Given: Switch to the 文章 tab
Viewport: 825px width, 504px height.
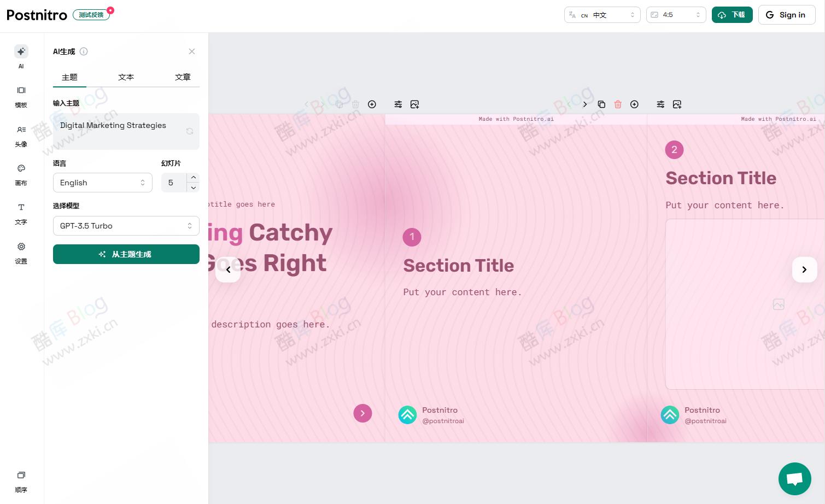Looking at the screenshot, I should (183, 77).
